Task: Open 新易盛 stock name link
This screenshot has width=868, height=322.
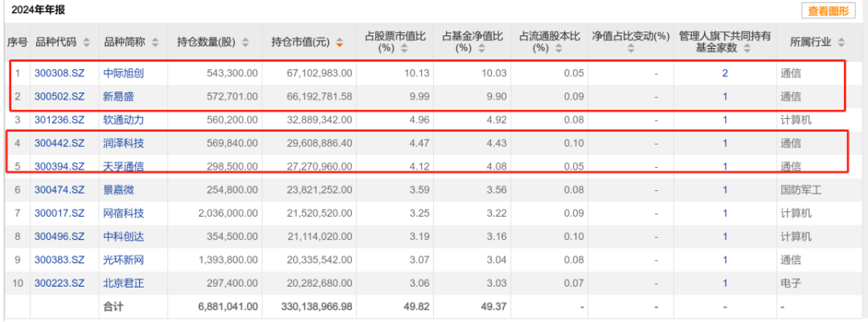Action: point(119,97)
